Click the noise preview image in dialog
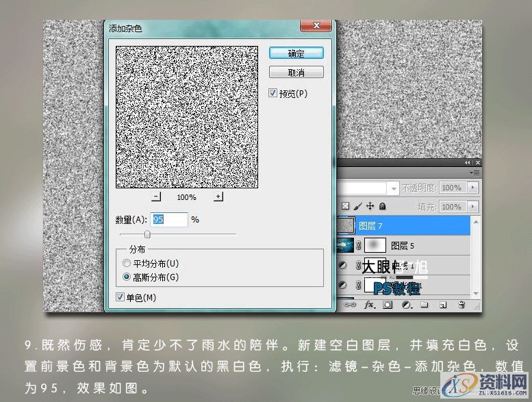This screenshot has width=532, height=402. point(187,117)
